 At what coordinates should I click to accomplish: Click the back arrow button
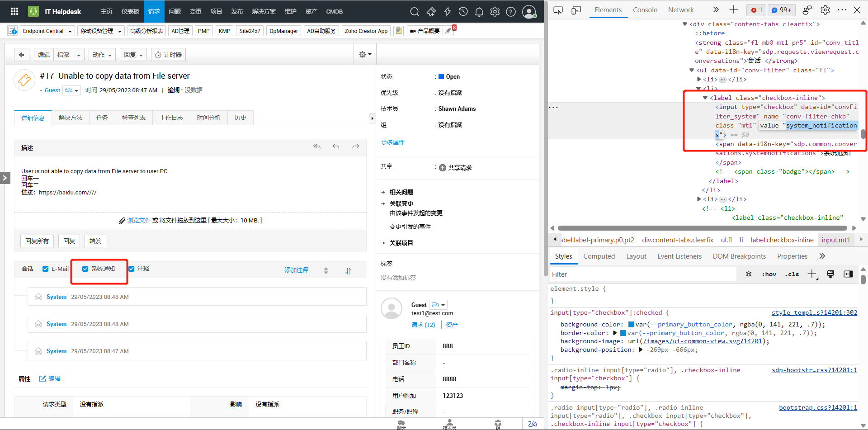22,55
